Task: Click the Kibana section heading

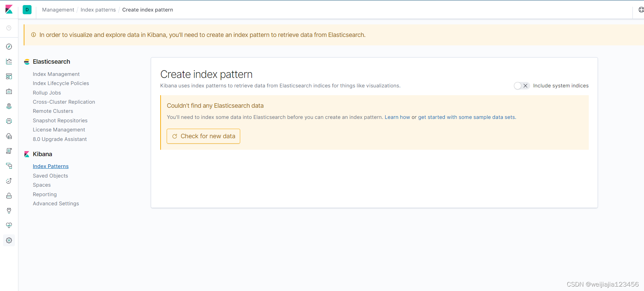Action: click(x=42, y=154)
